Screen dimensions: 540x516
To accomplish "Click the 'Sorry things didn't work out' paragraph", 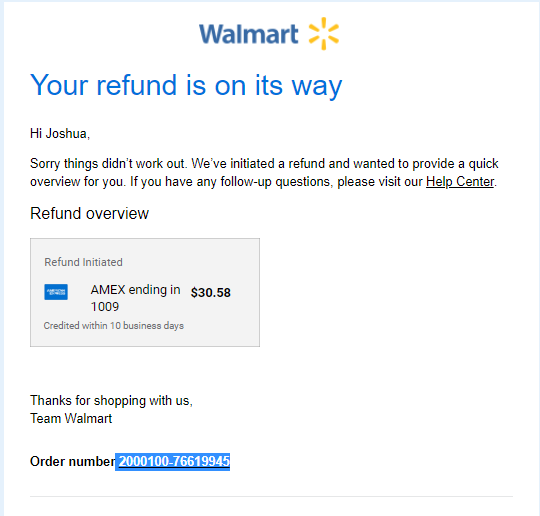I will [x=264, y=173].
